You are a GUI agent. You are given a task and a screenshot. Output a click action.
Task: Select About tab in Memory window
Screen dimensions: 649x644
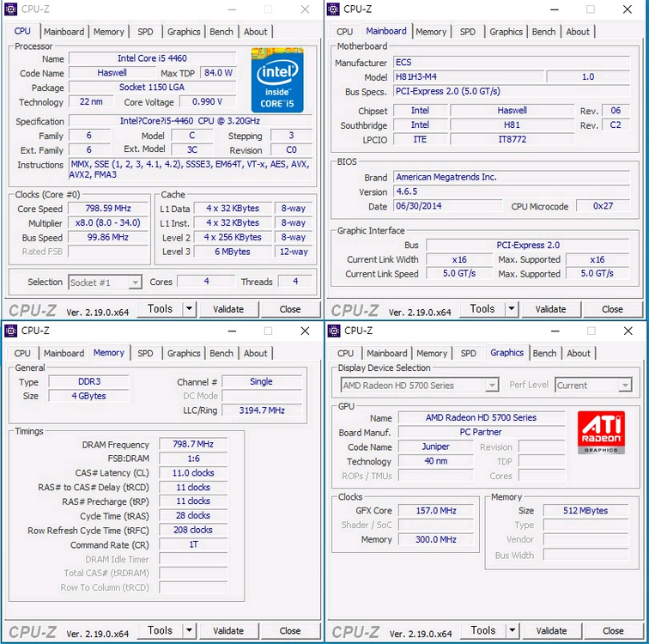pos(255,354)
